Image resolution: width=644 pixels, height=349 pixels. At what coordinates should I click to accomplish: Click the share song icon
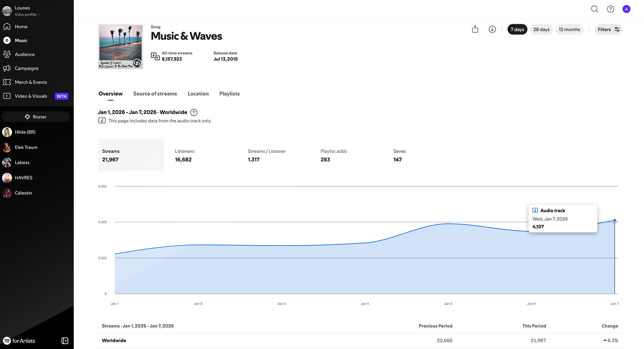pos(475,30)
